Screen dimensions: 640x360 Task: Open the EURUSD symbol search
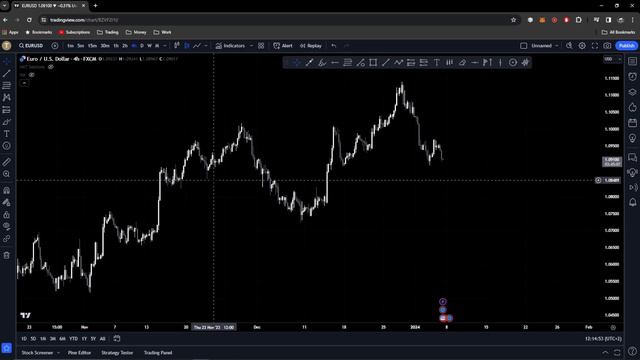pyautogui.click(x=31, y=46)
